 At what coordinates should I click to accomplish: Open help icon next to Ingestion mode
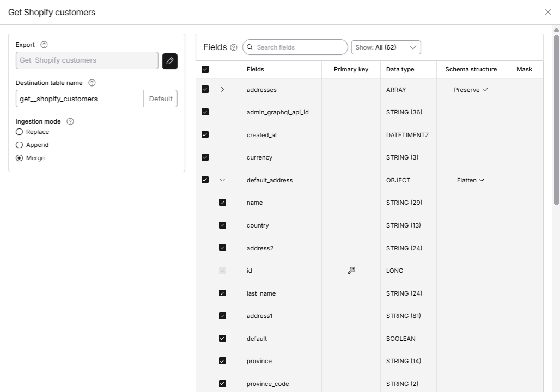70,121
